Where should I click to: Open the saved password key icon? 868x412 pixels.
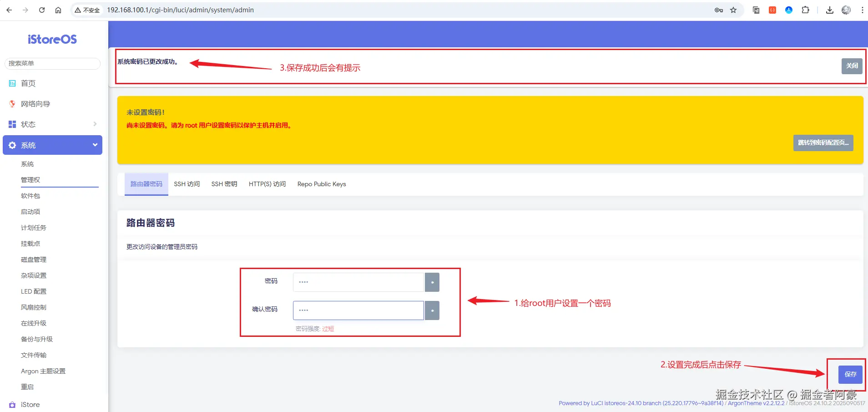coord(719,10)
